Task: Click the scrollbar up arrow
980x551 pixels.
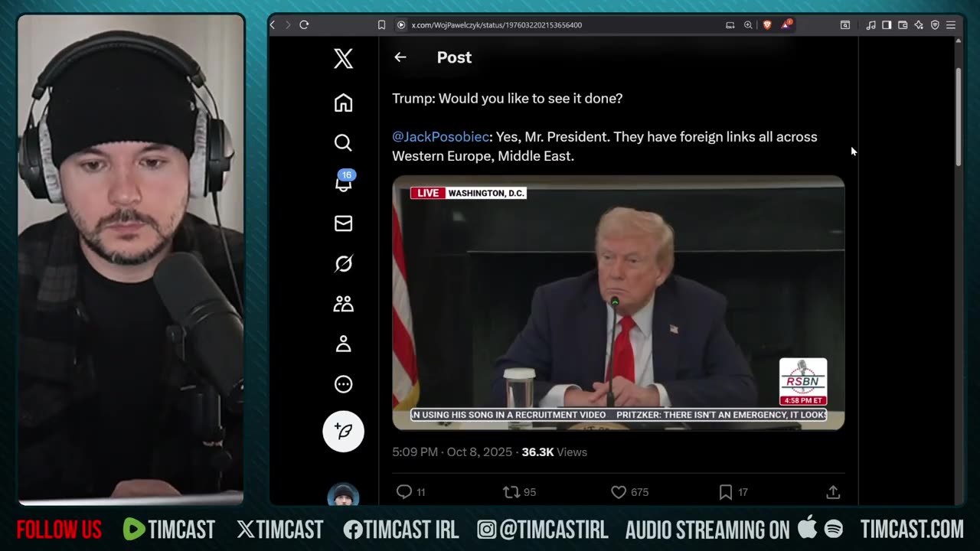Action: (958, 41)
